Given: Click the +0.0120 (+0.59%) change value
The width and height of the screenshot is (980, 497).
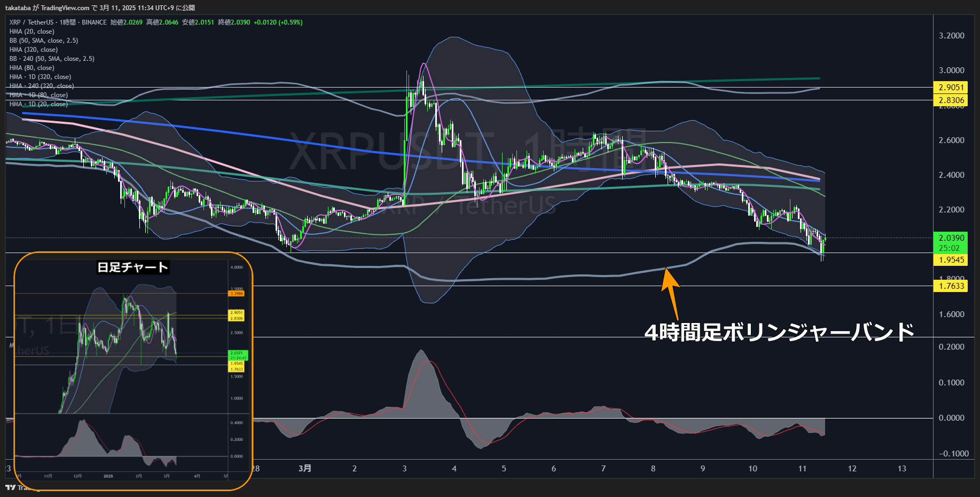Looking at the screenshot, I should [x=278, y=22].
